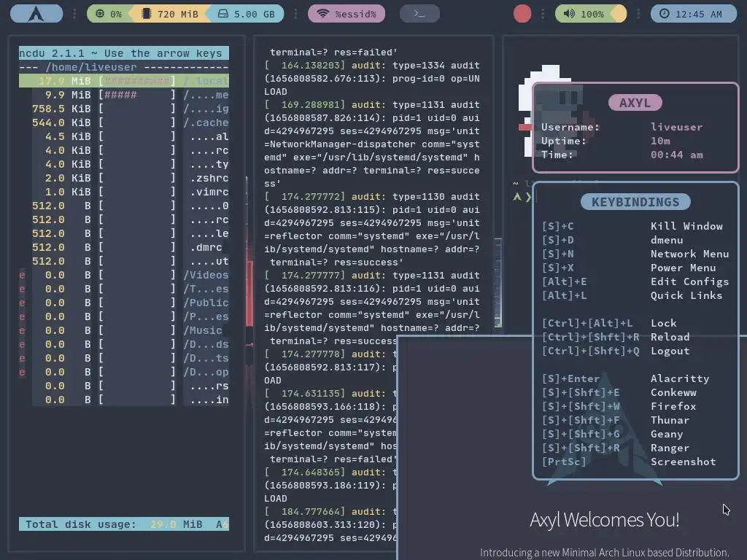Click the AXYL title badge
747x560 pixels.
pos(635,102)
